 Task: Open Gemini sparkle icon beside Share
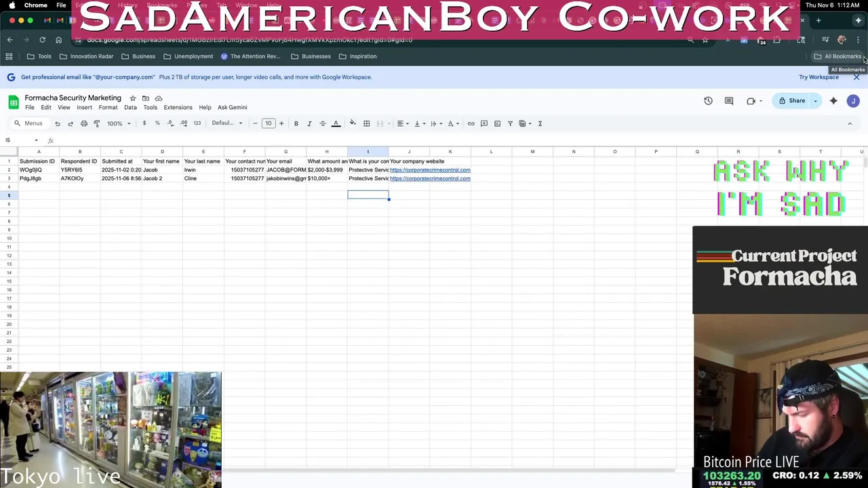pos(833,101)
